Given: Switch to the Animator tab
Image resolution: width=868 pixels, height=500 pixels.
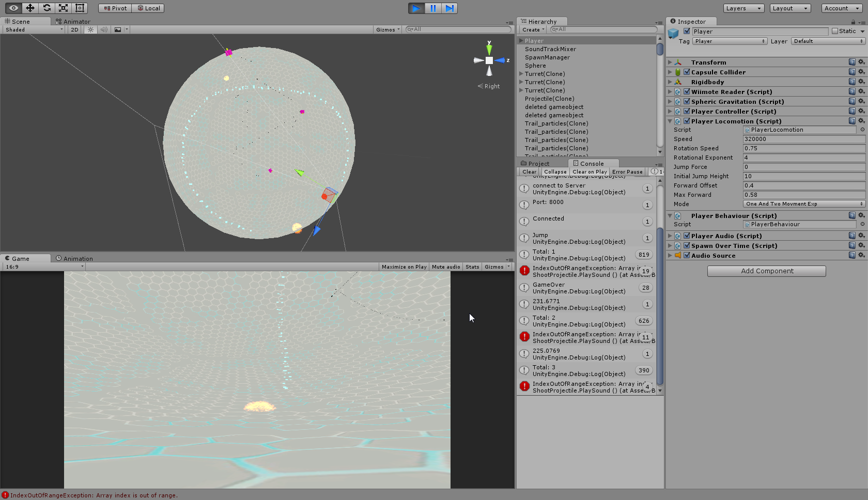Looking at the screenshot, I should (73, 21).
